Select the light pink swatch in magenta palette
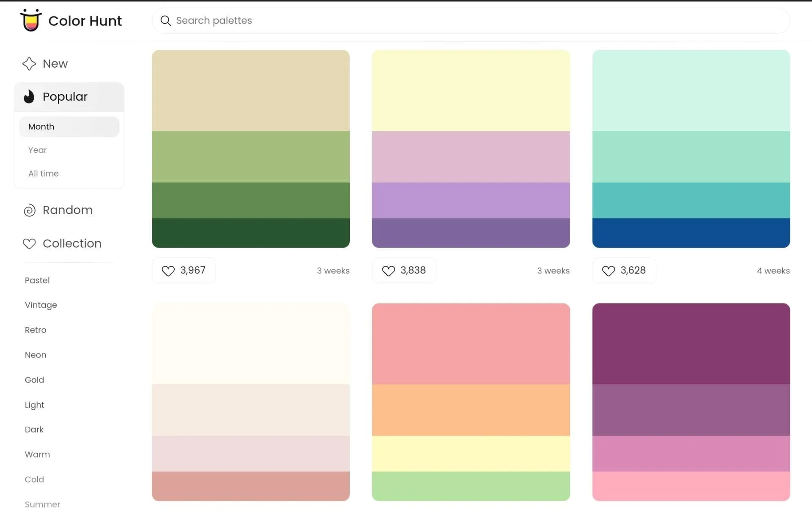 click(x=691, y=486)
